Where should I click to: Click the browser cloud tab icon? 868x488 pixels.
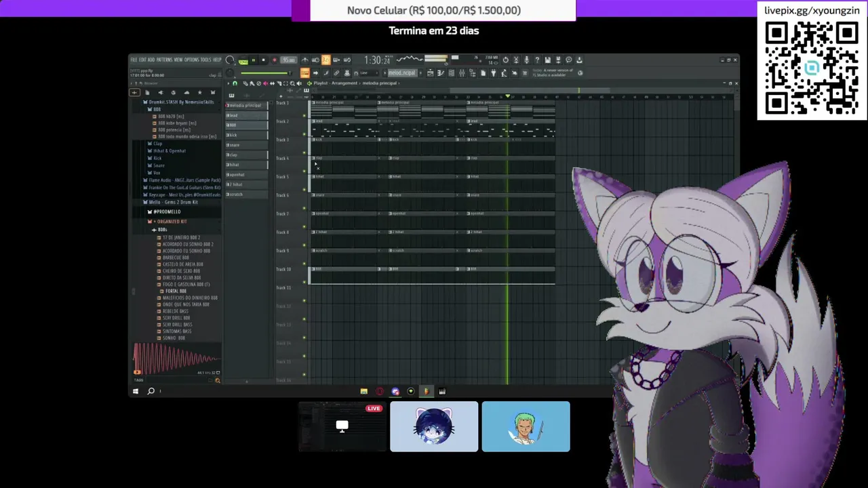pyautogui.click(x=186, y=93)
